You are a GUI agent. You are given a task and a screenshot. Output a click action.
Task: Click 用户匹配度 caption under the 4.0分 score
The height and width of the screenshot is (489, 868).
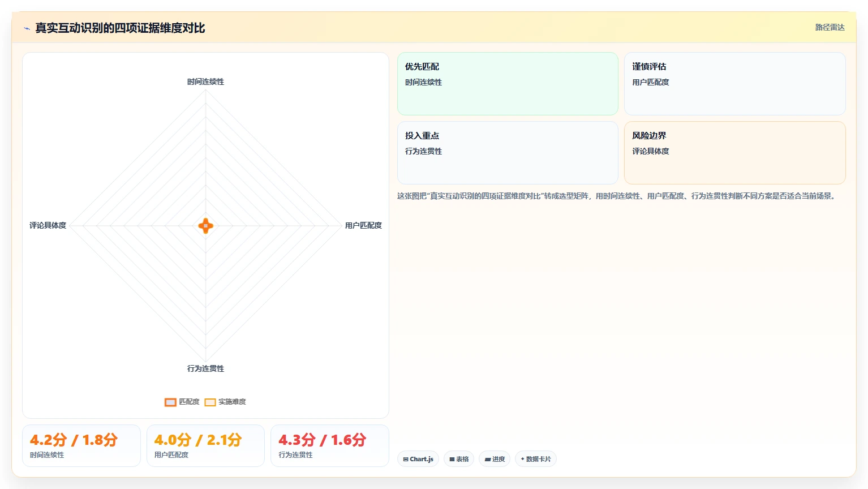(x=171, y=455)
